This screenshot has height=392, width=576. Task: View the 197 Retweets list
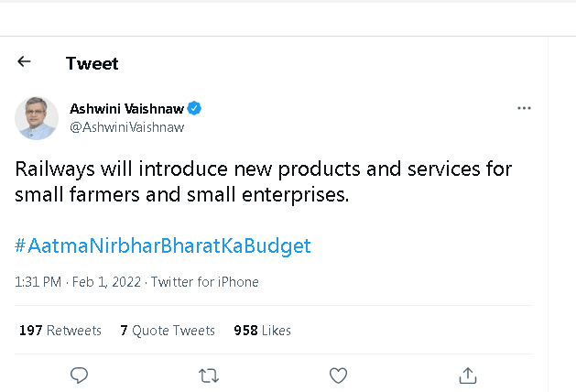pyautogui.click(x=60, y=331)
